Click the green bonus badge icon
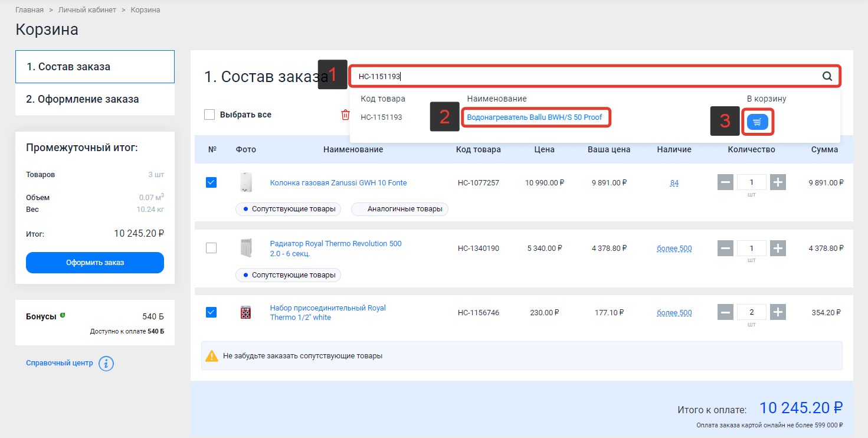Screen dimensions: 868x438 [x=63, y=315]
